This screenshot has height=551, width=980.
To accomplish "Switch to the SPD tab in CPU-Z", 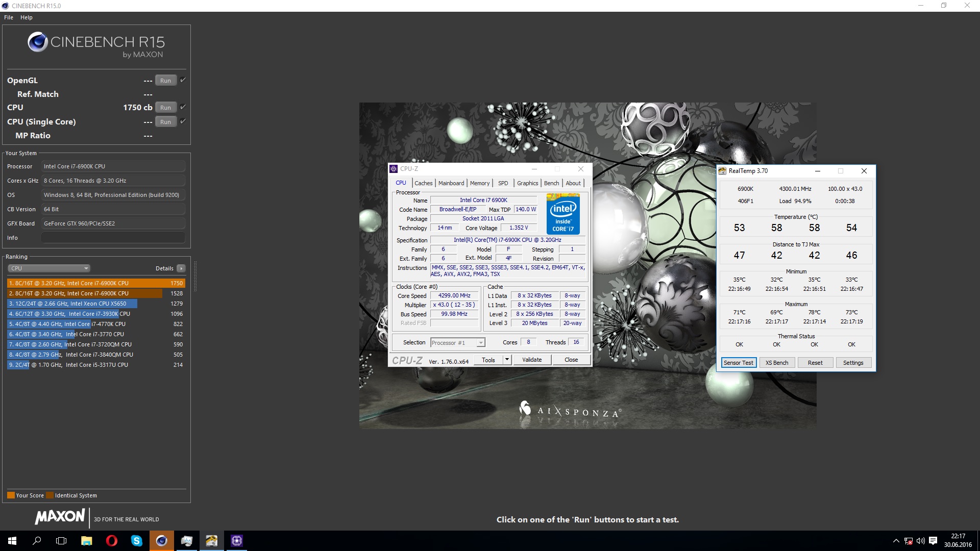I will tap(503, 183).
